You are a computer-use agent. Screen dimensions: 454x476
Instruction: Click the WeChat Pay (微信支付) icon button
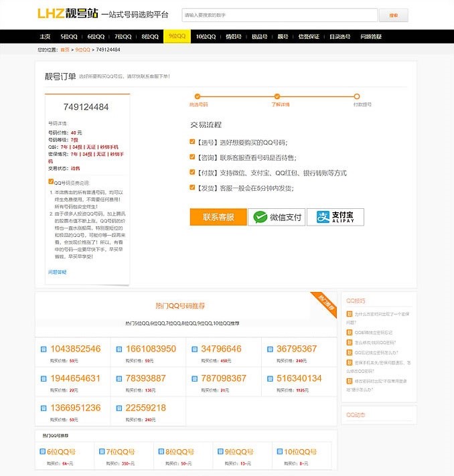tap(277, 217)
